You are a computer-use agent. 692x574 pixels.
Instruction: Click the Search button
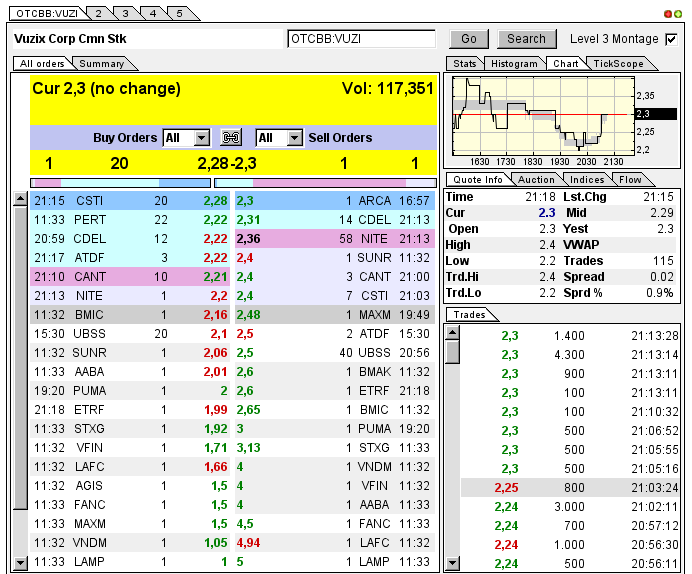(x=526, y=39)
